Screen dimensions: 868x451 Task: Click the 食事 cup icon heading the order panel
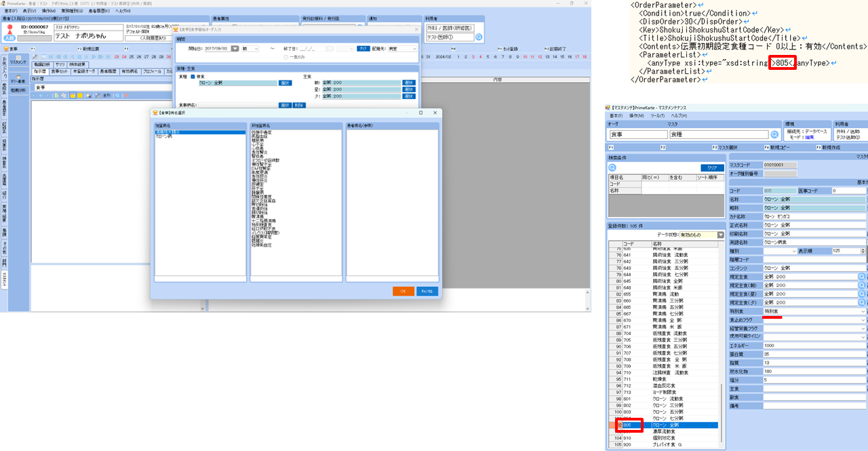pos(6,49)
